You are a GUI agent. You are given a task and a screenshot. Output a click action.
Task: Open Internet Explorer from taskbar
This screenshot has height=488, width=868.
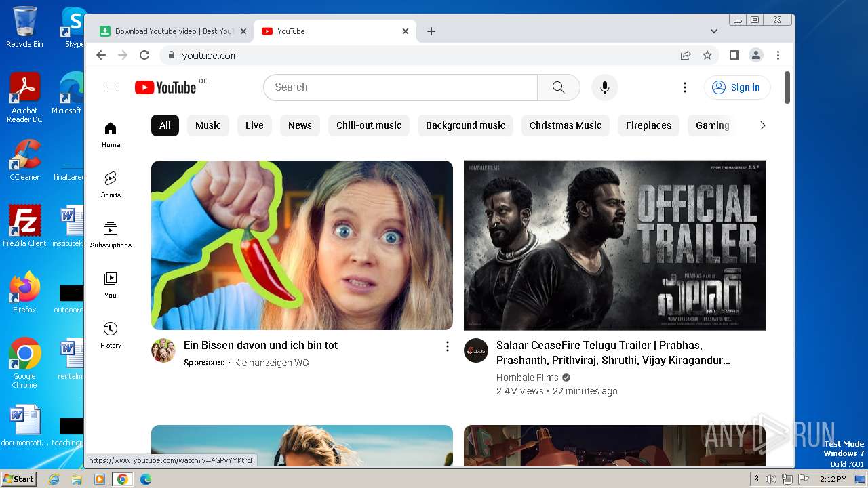54,479
